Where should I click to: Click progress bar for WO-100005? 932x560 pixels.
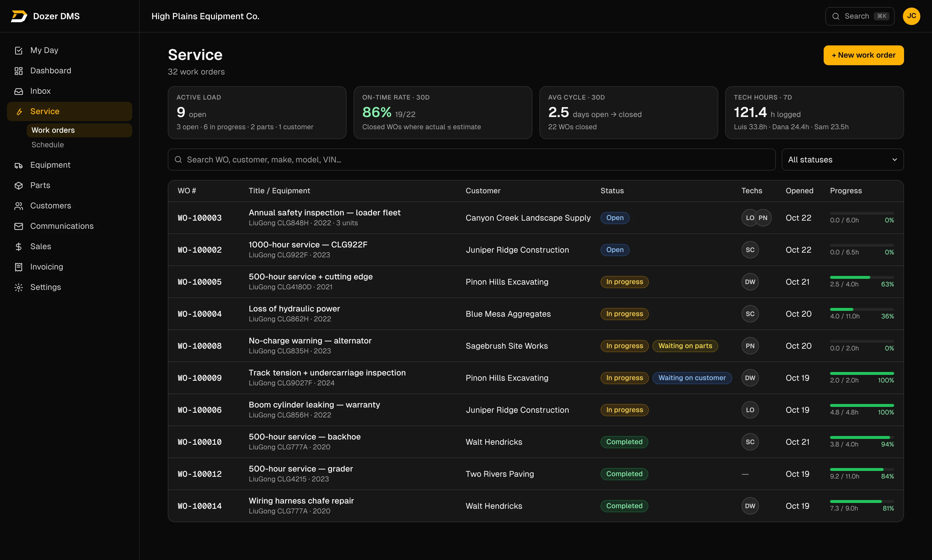(862, 277)
